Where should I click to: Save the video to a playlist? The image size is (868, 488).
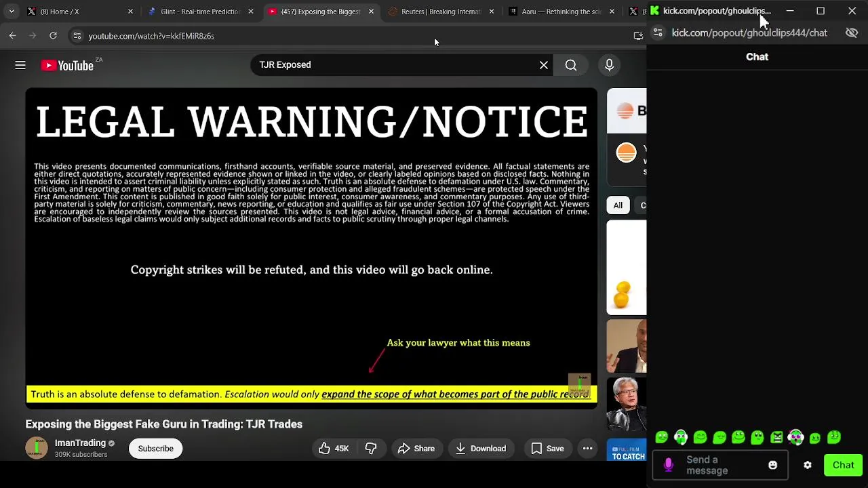click(x=547, y=449)
